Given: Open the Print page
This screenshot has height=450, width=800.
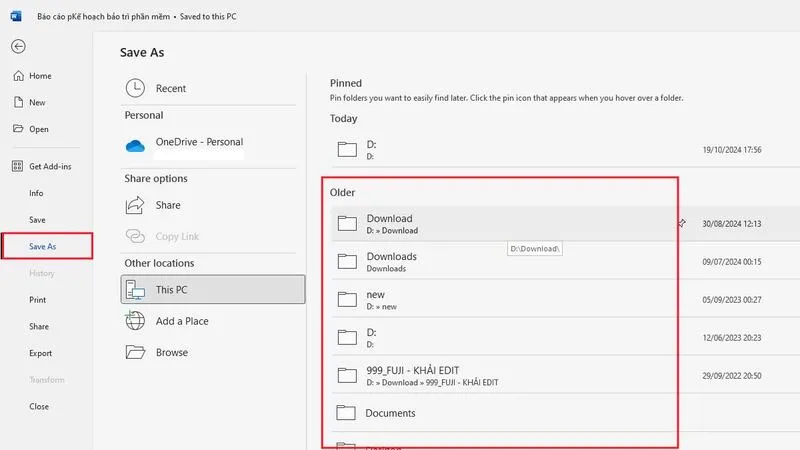Looking at the screenshot, I should coord(38,299).
